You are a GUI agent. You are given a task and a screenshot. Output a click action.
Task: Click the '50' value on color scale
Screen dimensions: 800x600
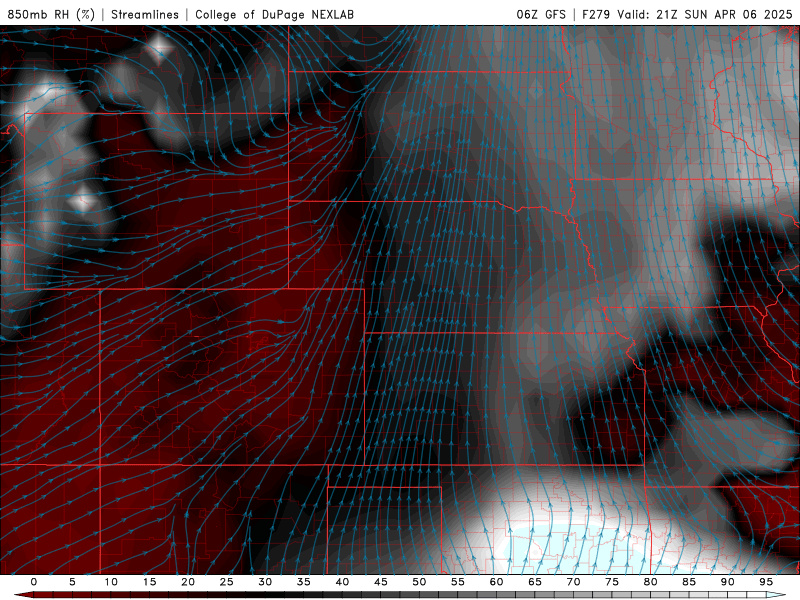419,582
